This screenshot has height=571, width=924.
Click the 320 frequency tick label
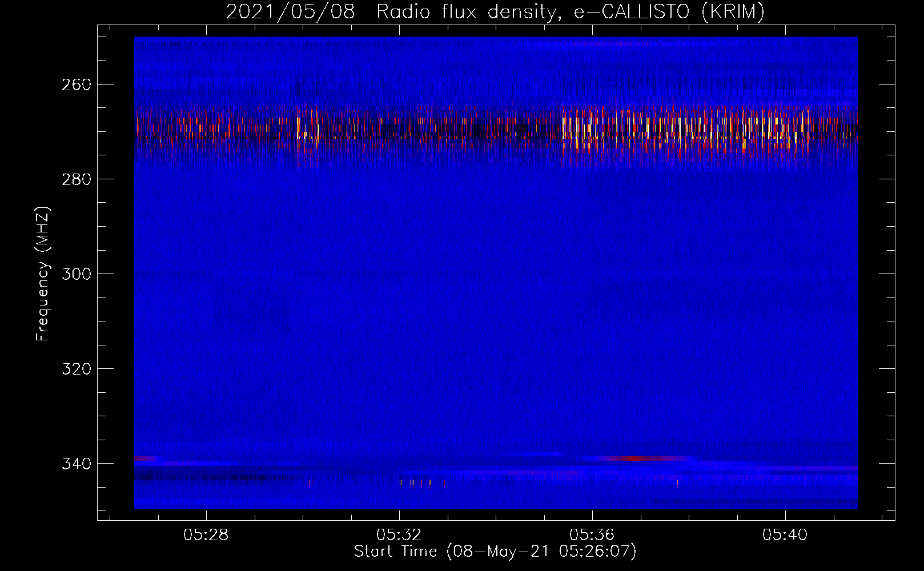(77, 369)
